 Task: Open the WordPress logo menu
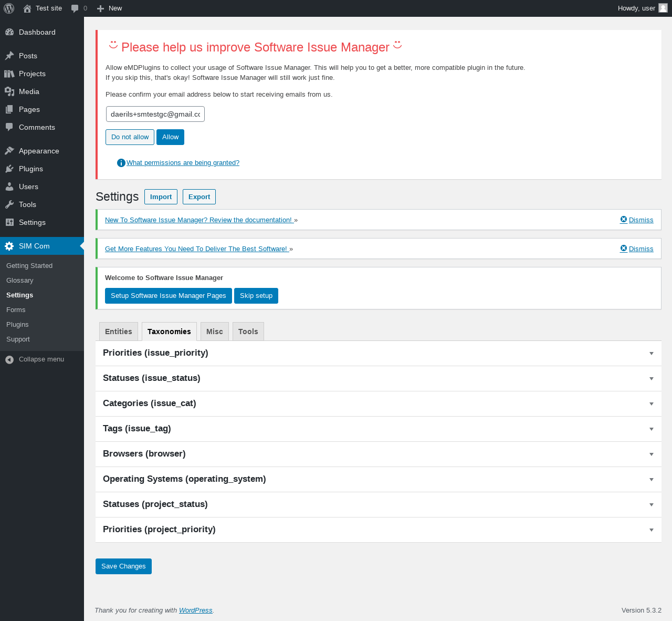9,8
